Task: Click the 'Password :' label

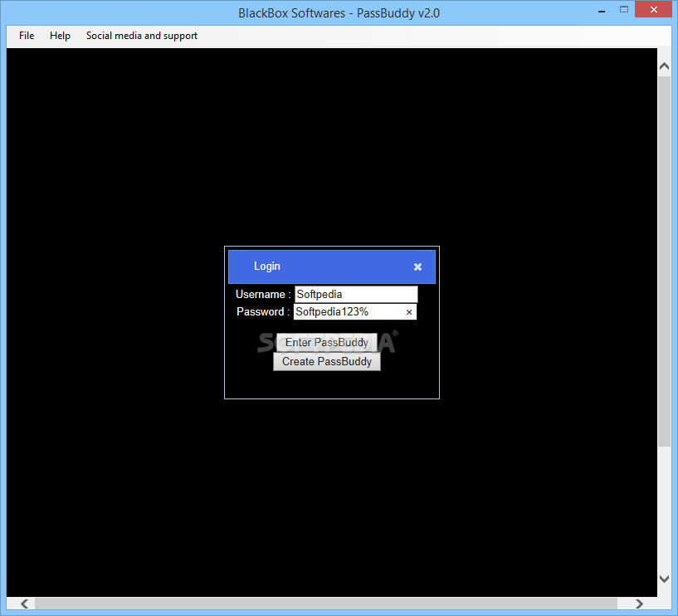Action: 263,311
